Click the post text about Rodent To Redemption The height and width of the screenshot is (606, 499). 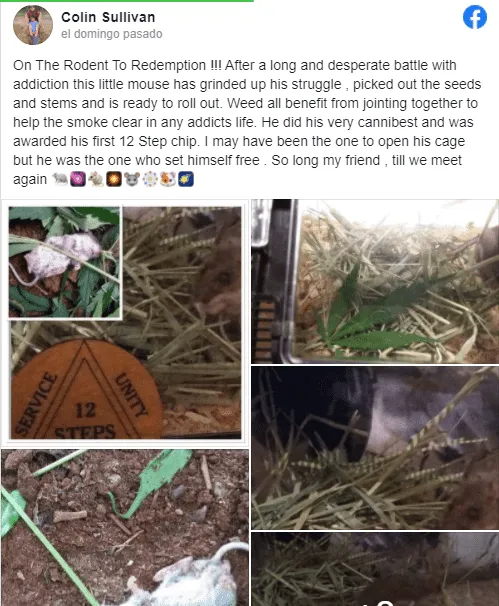[x=247, y=122]
